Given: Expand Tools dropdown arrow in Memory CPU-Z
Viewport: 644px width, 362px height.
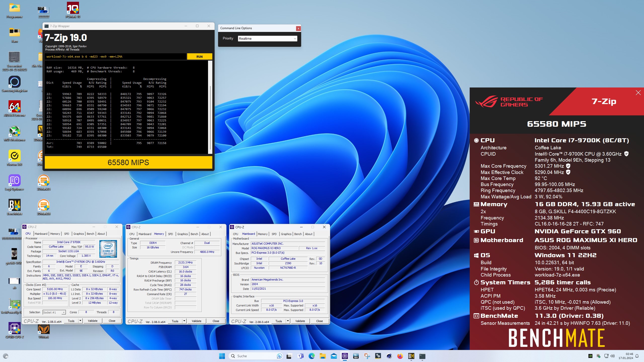Looking at the screenshot, I should (184, 321).
